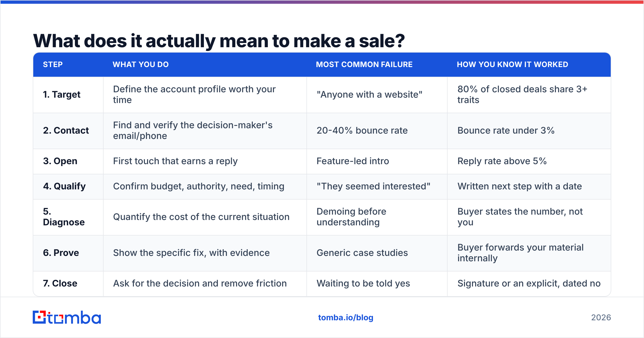
Task: Click the 'Bounce rate under 3%' cell
Action: click(x=529, y=131)
